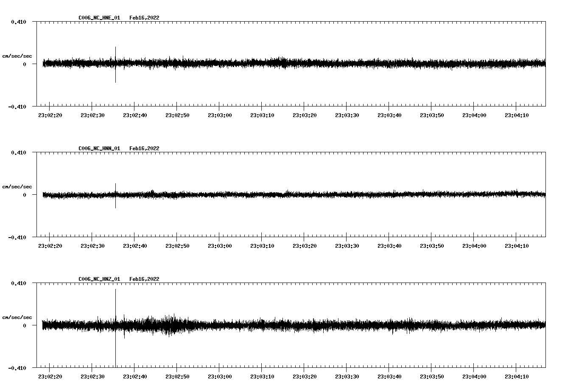Click the 23:04:10 time label under HNZ plot
Screen dimensions: 576x392
517,377
